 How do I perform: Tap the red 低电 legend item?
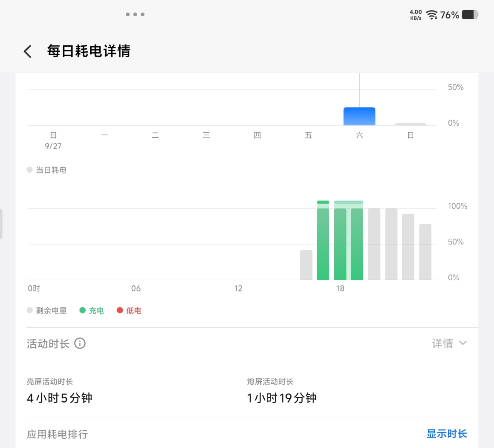129,311
